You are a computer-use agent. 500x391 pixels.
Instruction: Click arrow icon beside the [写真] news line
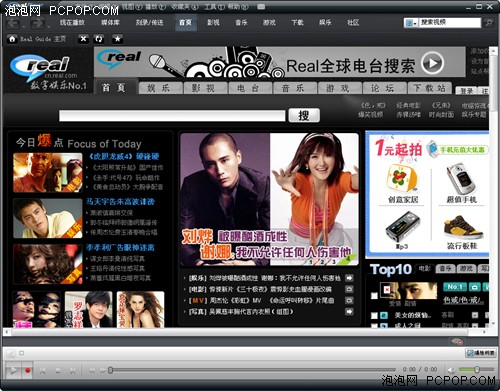click(x=349, y=312)
